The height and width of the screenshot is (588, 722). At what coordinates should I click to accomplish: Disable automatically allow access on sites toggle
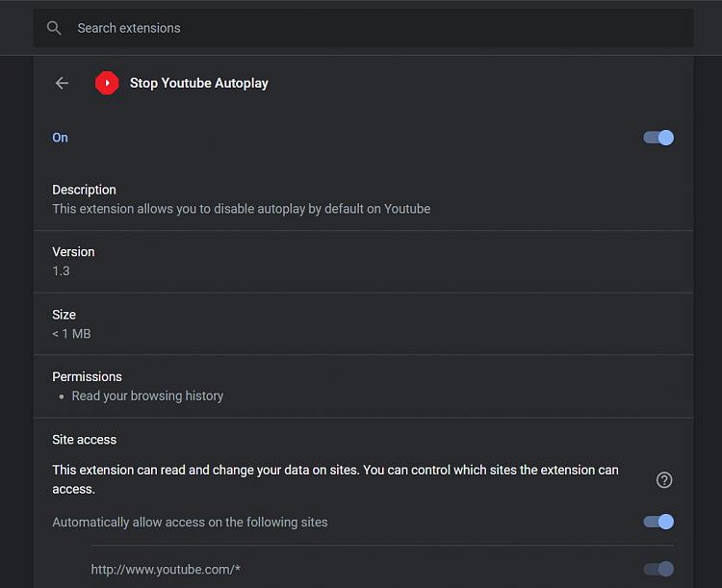pyautogui.click(x=658, y=522)
